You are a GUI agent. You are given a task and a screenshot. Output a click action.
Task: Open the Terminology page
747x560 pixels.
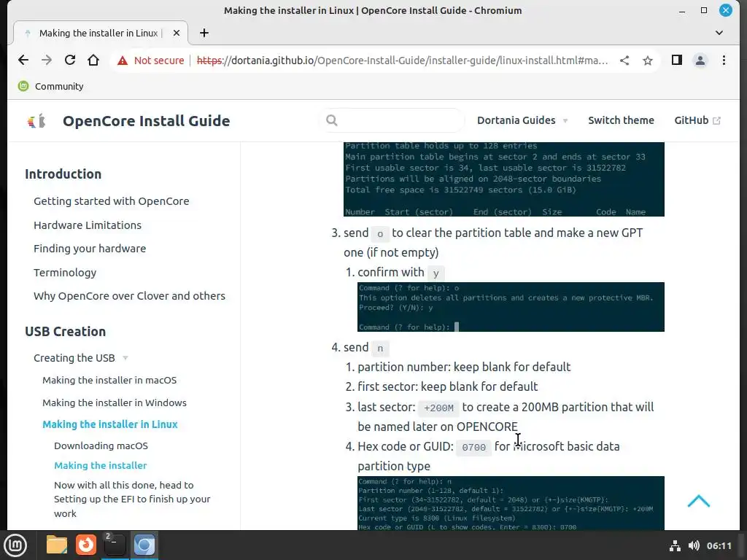[65, 273]
